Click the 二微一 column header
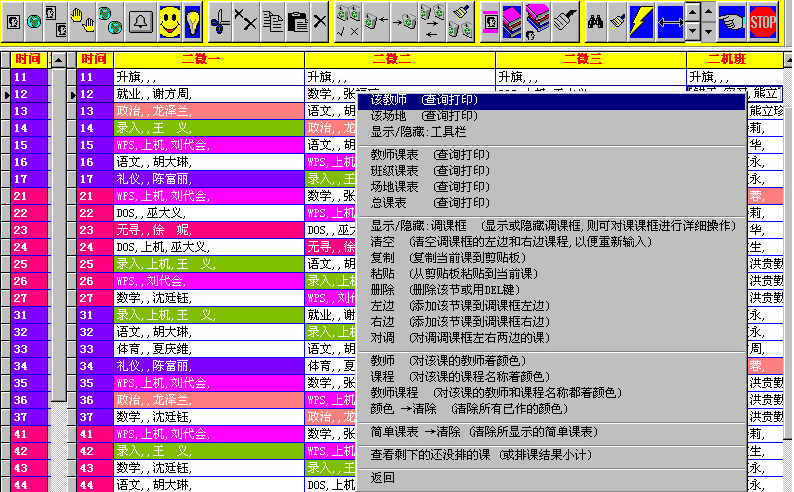 209,60
